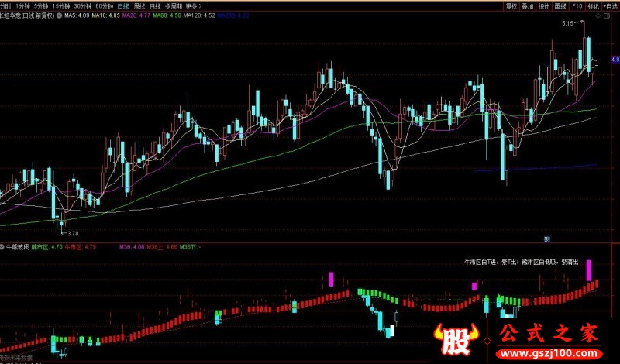
Task: Click the 5.15 high price marker
Action: [x=567, y=24]
